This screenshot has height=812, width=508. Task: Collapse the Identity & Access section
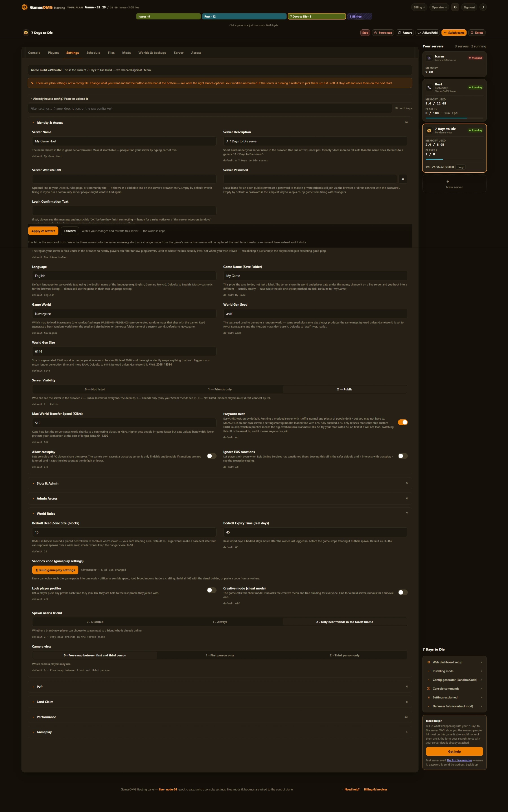tap(220, 122)
